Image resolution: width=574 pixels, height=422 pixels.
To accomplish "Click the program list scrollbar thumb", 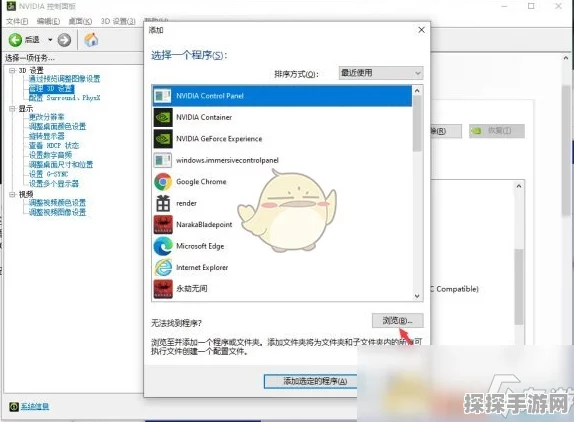I will [x=417, y=123].
